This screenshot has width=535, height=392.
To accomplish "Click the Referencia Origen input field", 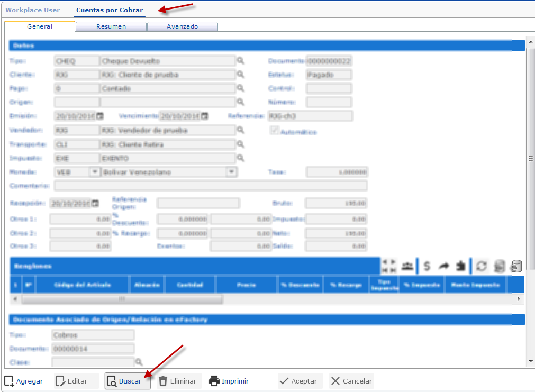I will [198, 203].
